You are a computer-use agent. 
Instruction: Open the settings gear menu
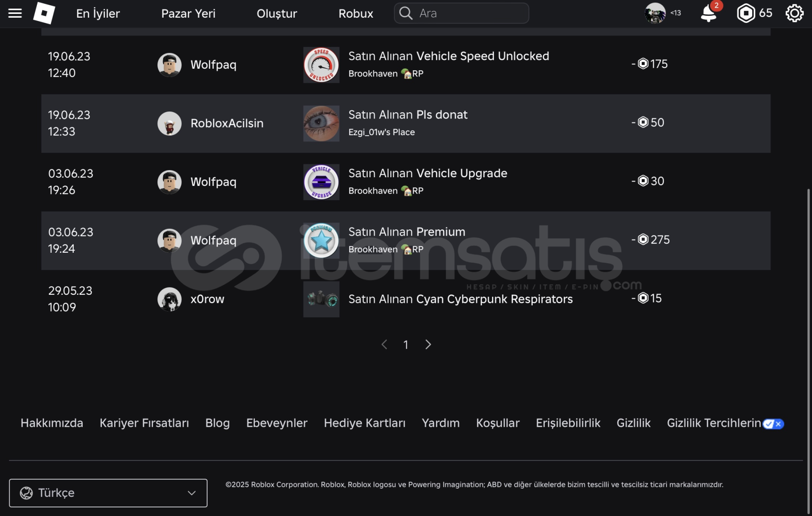[794, 13]
